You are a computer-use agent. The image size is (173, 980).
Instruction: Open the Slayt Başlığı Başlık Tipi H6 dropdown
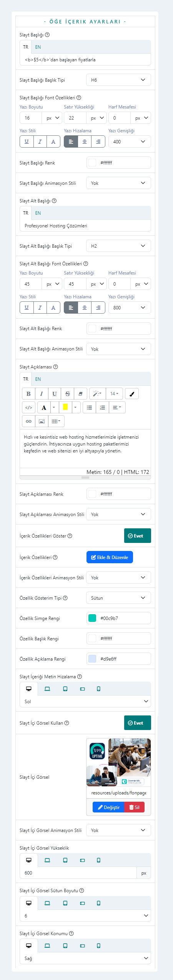118,80
